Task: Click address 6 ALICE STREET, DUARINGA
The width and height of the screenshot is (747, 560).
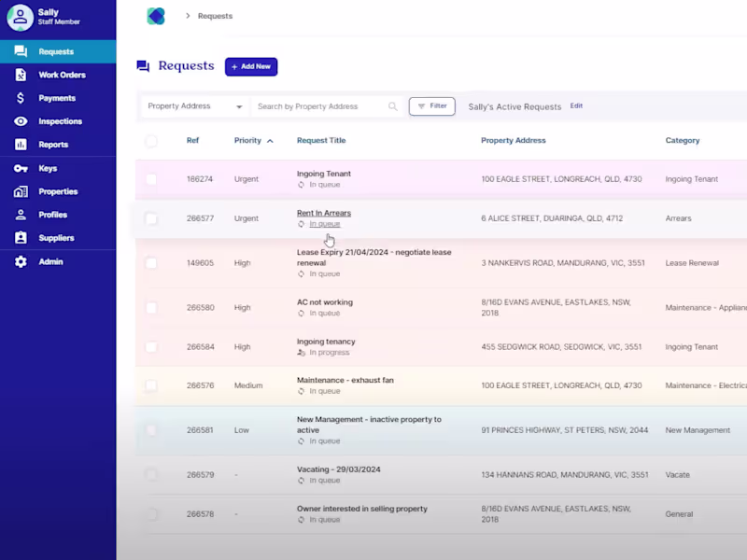Action: [552, 218]
